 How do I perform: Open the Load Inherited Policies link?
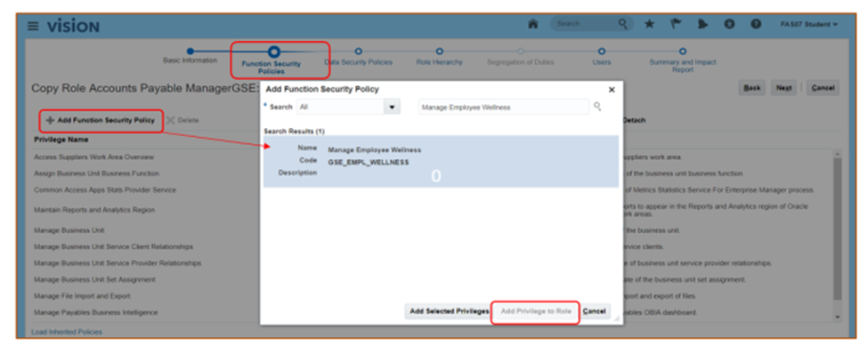[x=67, y=332]
